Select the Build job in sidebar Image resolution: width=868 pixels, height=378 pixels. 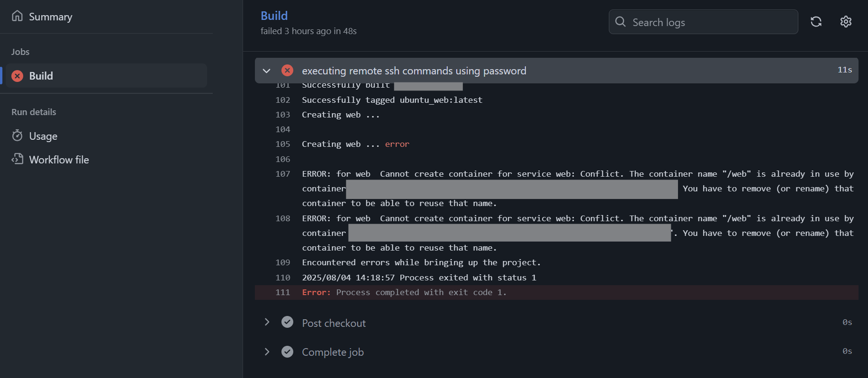[x=41, y=76]
